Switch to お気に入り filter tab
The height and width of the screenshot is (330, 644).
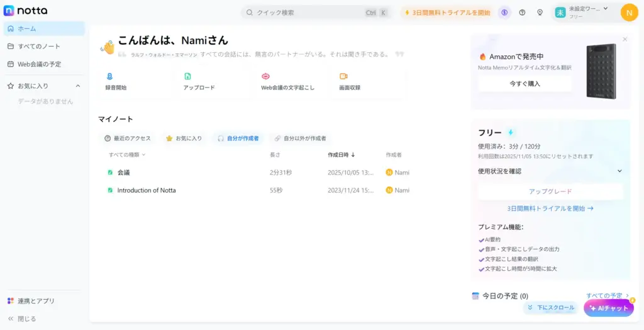184,139
